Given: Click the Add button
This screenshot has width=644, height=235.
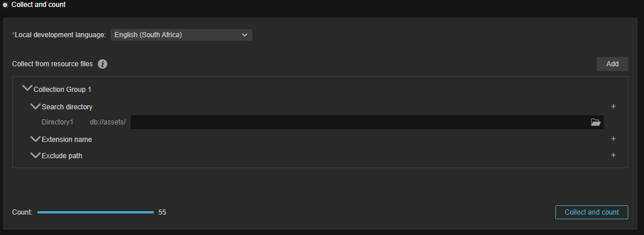Looking at the screenshot, I should 613,64.
